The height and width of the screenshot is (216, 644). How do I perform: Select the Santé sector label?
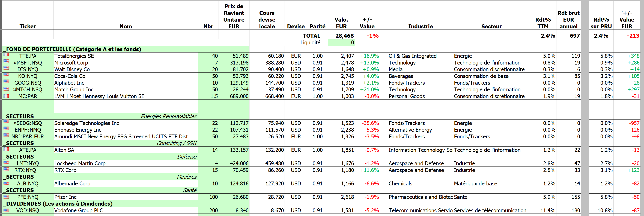pyautogui.click(x=189, y=190)
